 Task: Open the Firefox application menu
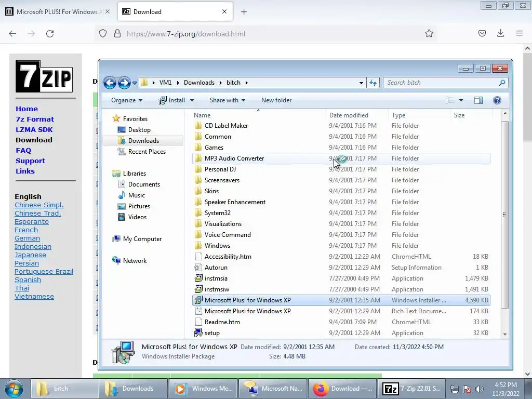pos(519,33)
